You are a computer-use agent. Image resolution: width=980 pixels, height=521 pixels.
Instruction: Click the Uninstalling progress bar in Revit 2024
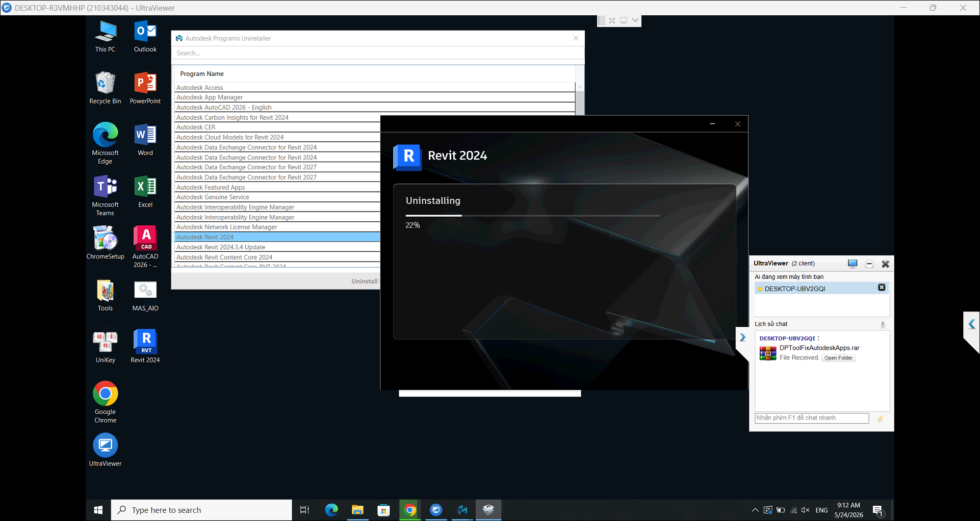(532, 216)
